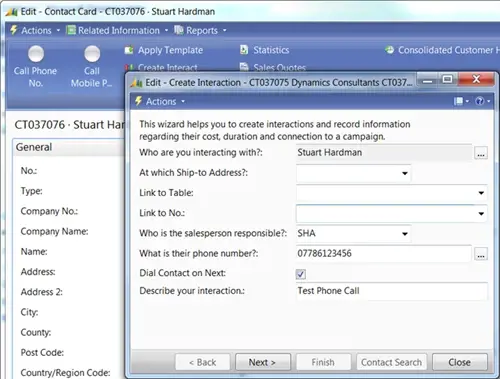The image size is (500, 379).
Task: Click the phone number field 07786123456
Action: pyautogui.click(x=384, y=254)
